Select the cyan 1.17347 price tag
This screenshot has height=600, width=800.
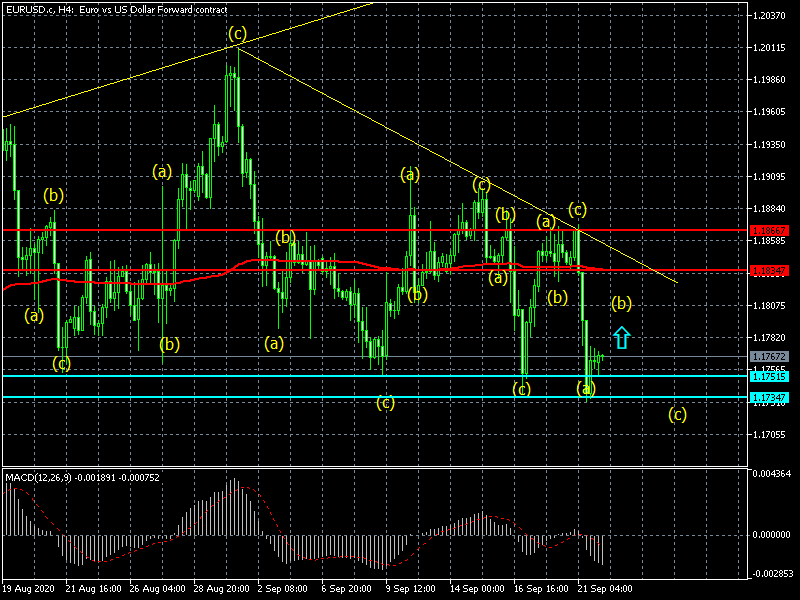tap(773, 398)
